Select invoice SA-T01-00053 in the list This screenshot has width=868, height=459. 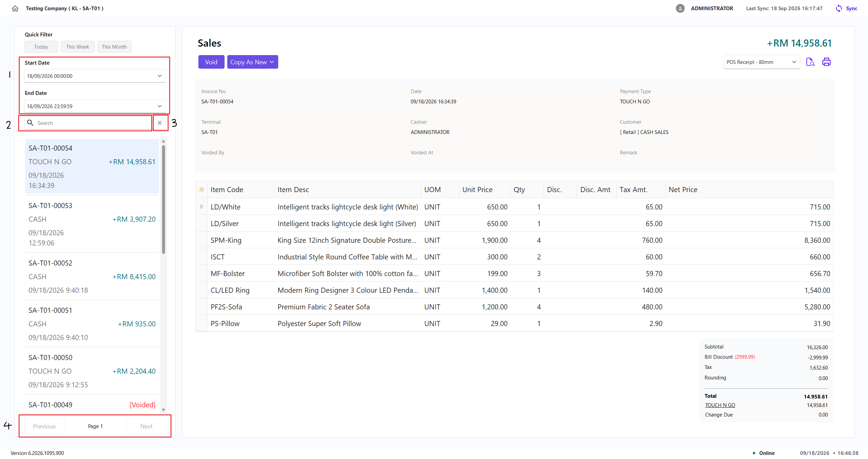pos(92,224)
